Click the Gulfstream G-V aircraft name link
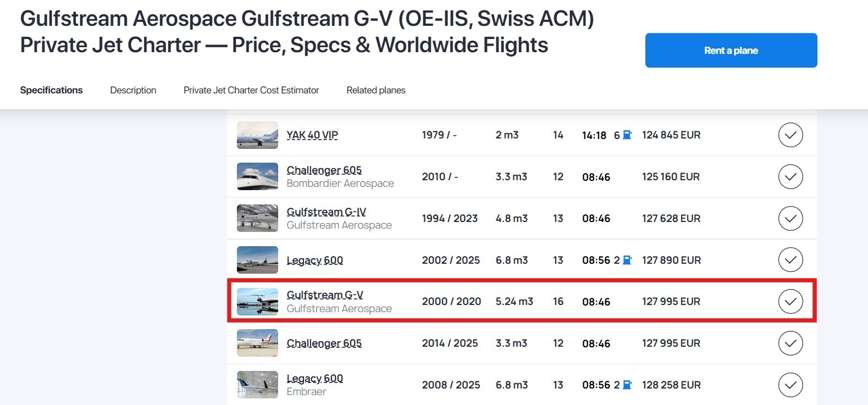The image size is (868, 405). (325, 295)
